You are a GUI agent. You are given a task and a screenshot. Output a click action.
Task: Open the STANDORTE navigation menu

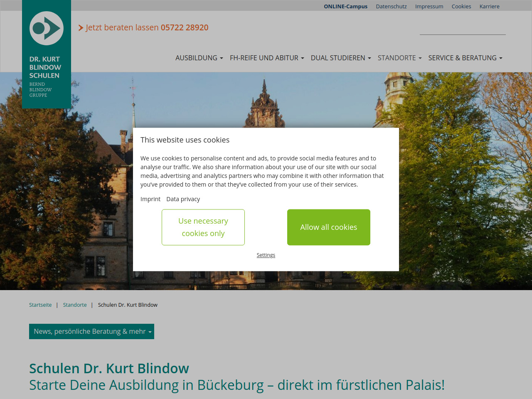tap(399, 58)
